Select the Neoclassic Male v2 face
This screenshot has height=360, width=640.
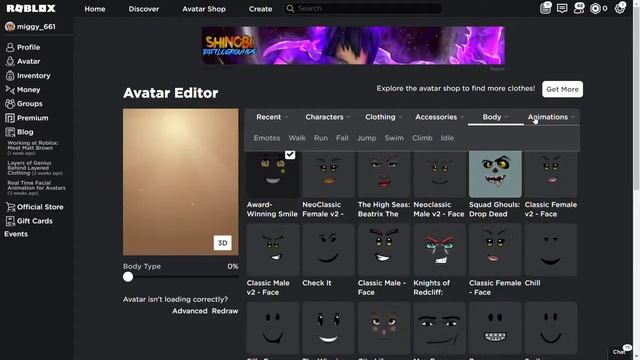(x=440, y=174)
